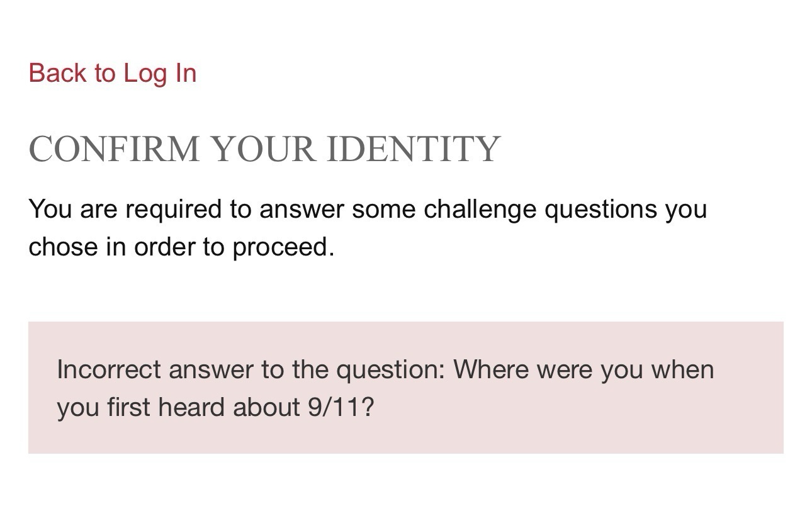The width and height of the screenshot is (812, 511).
Task: Click the 'Incorrect answer to the question' text
Action: click(x=251, y=369)
